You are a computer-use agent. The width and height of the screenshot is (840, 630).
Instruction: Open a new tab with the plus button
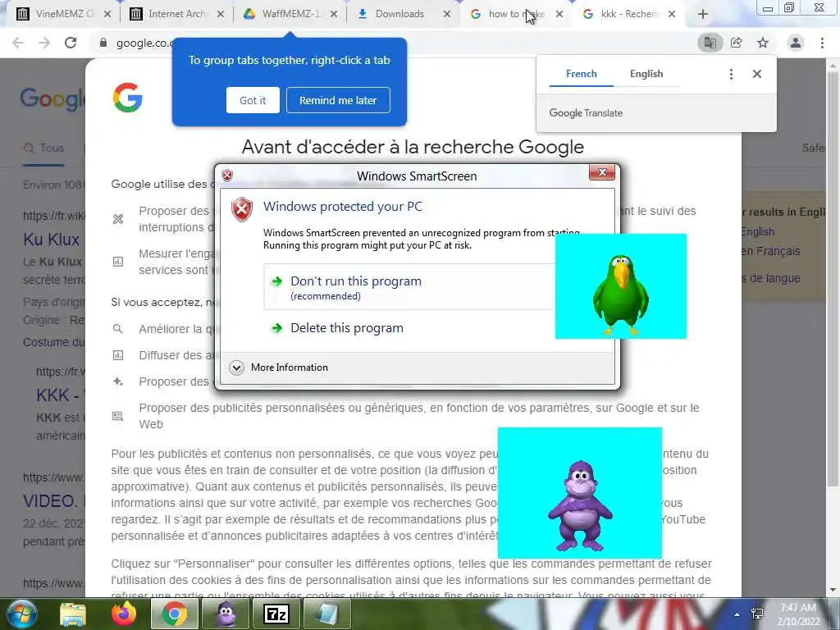[x=703, y=15]
